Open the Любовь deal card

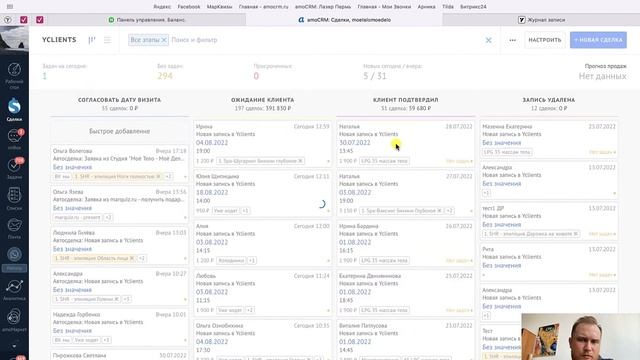262,293
